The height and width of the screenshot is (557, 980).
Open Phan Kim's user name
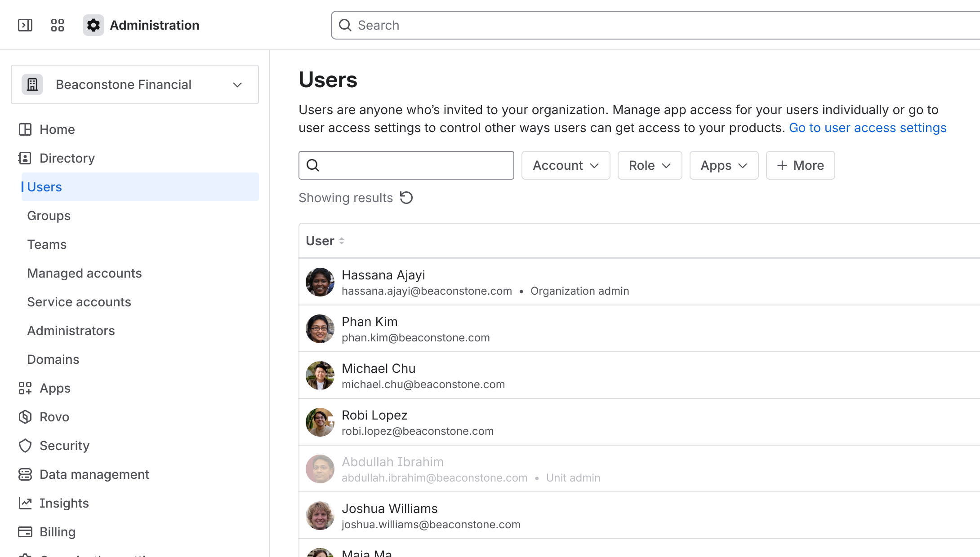370,322
